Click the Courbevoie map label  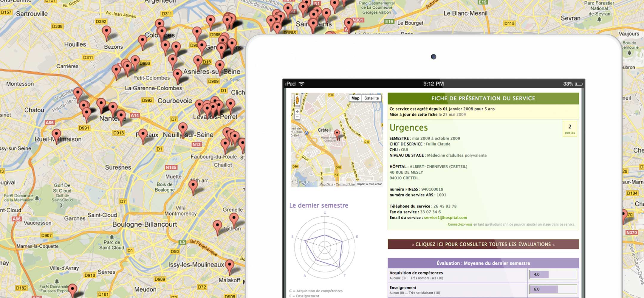175,101
